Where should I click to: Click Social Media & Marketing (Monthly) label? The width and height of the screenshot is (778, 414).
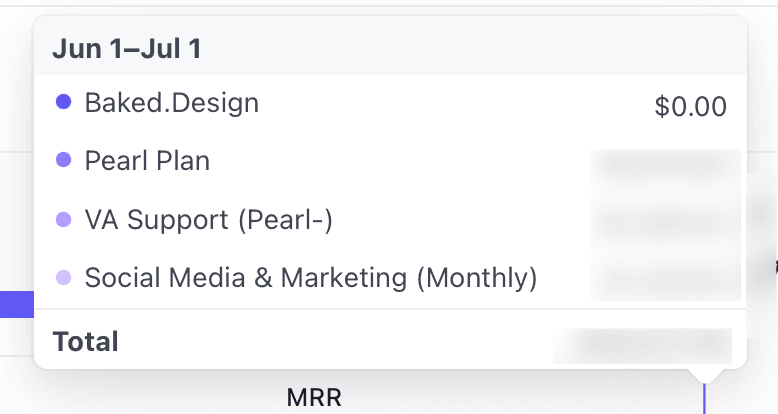(311, 278)
